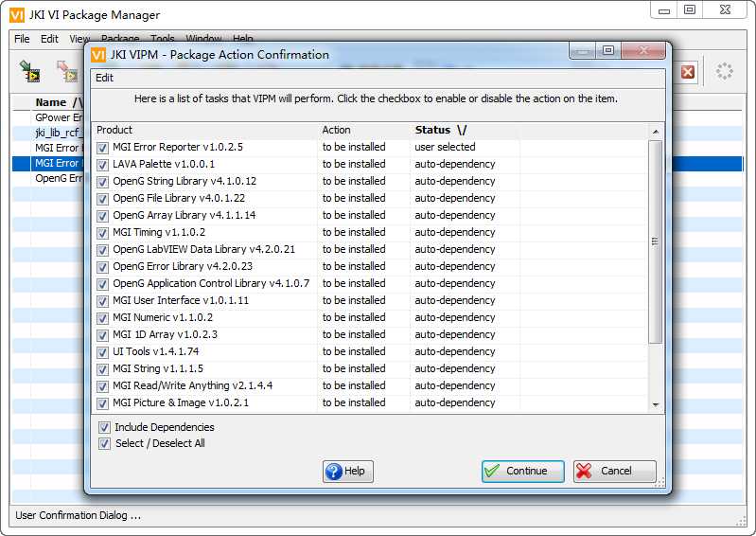Close the Package Action Confirmation dialog
Screen dimensions: 756x536
point(643,50)
